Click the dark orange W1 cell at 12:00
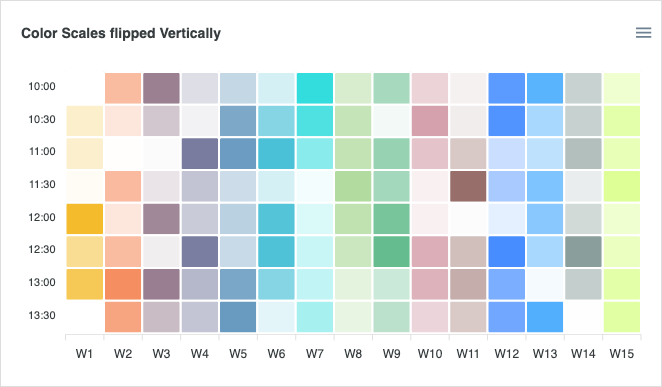 (84, 219)
